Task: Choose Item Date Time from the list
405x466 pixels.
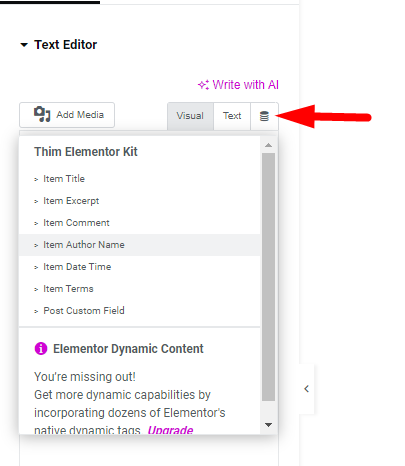Action: coord(139,267)
